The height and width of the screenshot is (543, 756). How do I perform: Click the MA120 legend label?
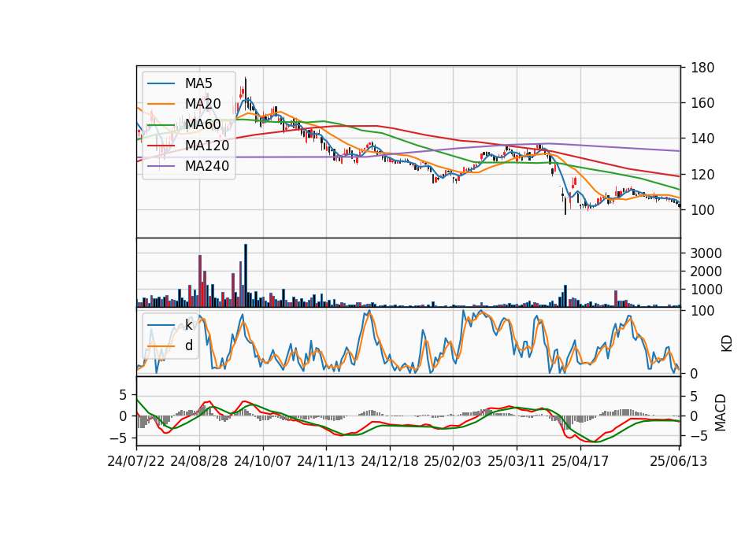point(207,145)
